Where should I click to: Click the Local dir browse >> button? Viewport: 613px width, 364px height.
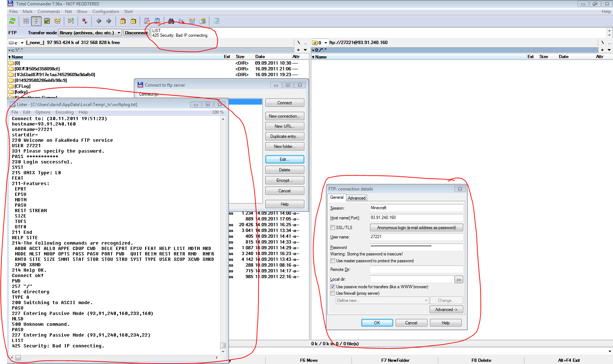point(458,280)
